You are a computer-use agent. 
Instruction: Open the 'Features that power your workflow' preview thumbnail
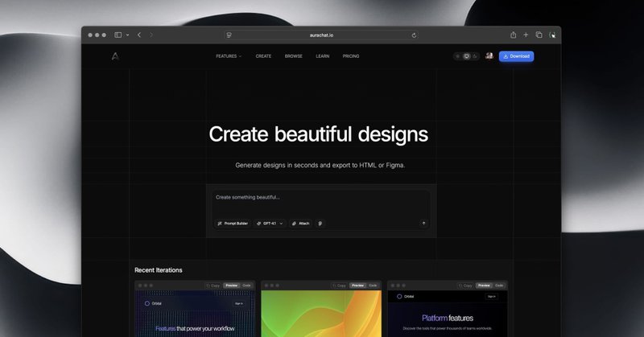click(x=195, y=314)
